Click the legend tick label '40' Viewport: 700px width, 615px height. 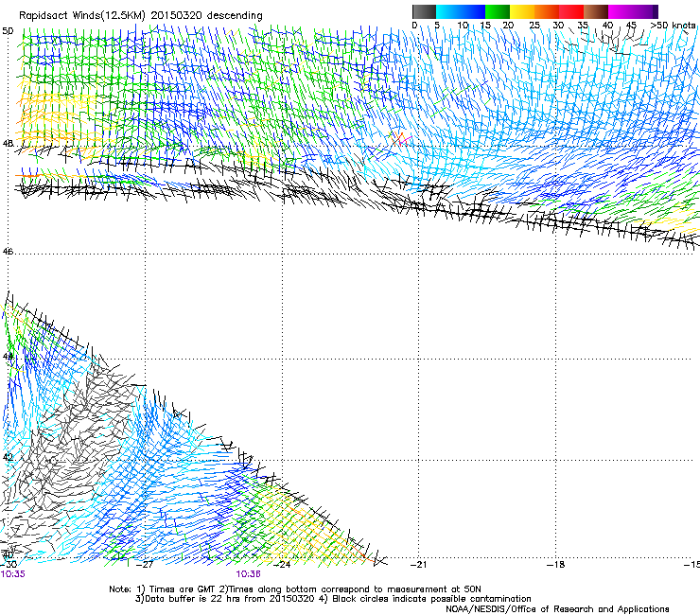tap(607, 25)
